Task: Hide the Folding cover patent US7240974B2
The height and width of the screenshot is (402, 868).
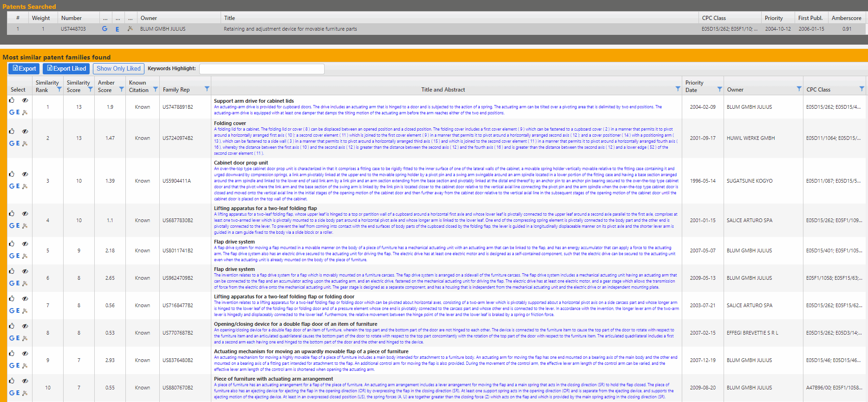Action: pyautogui.click(x=25, y=131)
